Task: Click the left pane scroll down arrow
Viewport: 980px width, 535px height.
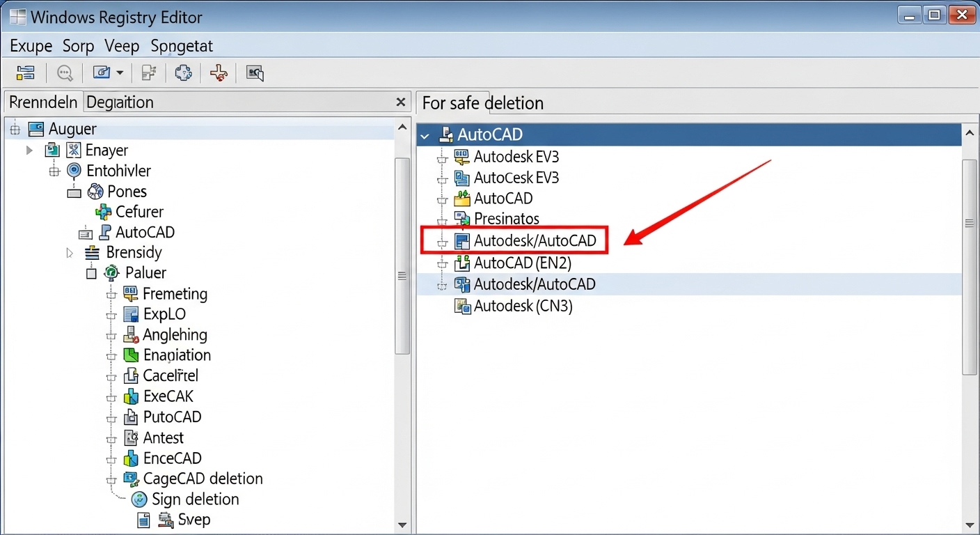Action: 402,525
